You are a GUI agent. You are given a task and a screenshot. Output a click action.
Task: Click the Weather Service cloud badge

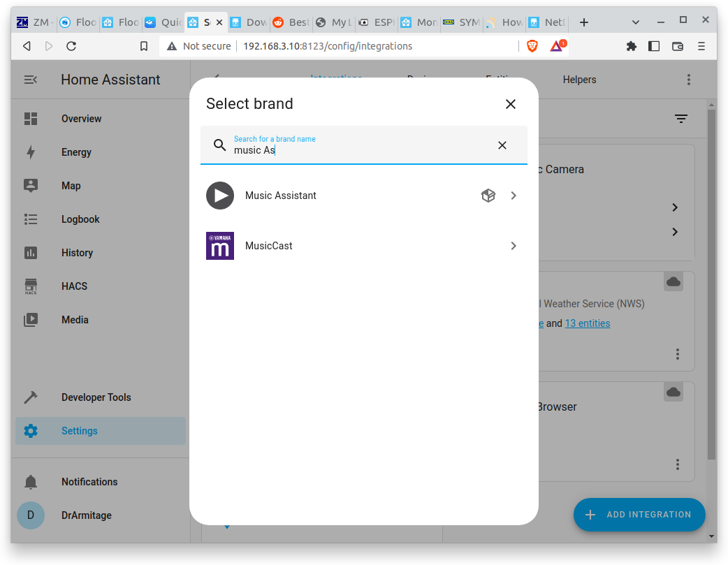click(x=674, y=282)
